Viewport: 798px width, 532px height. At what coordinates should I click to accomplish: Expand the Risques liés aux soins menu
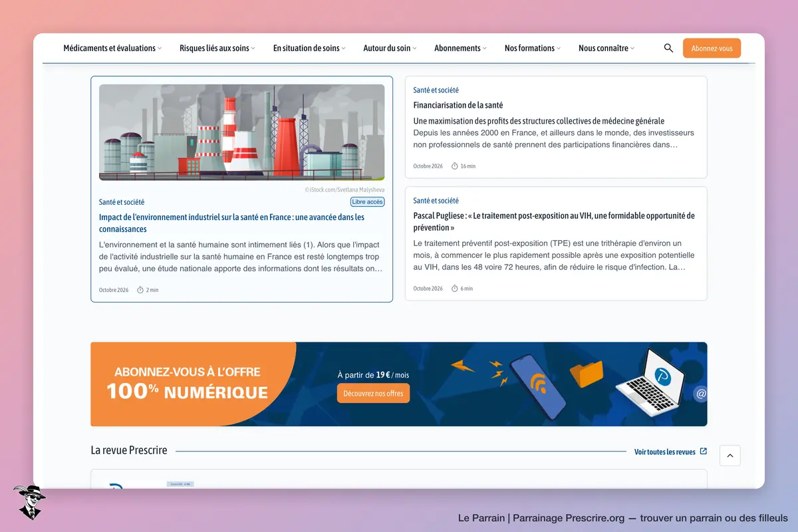click(x=217, y=48)
